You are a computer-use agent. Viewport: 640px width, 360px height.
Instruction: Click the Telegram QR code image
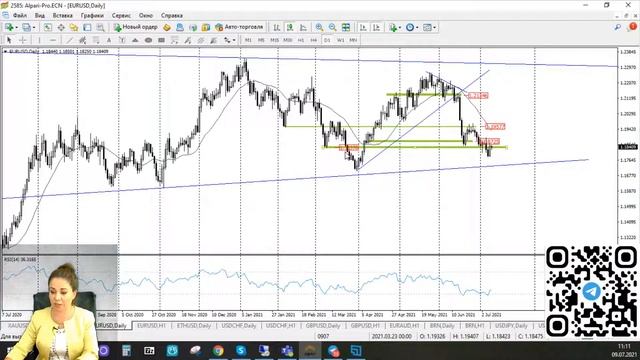[591, 291]
